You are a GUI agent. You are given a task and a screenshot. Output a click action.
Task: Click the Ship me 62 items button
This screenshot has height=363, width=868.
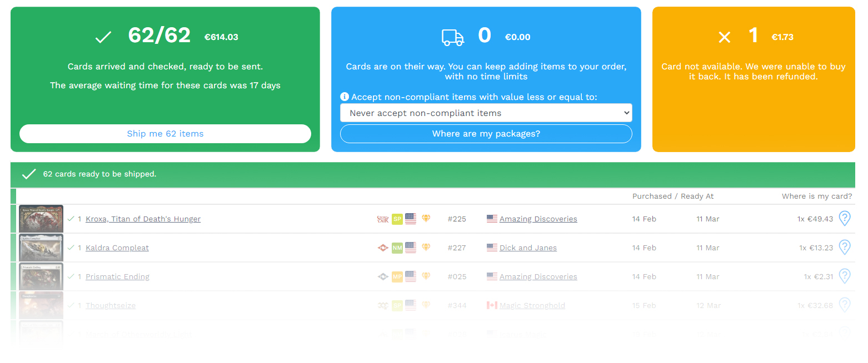point(165,134)
